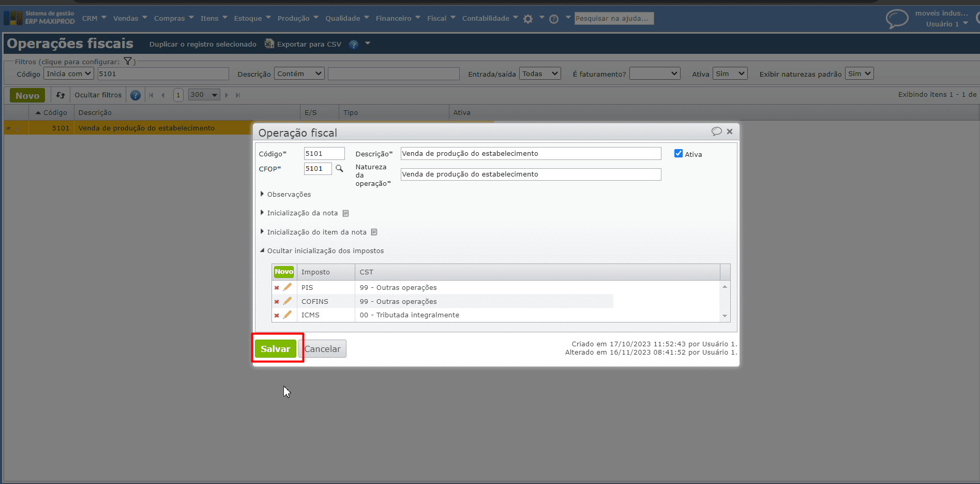Open the Entrada/saída dropdown
The height and width of the screenshot is (484, 980).
(x=540, y=74)
